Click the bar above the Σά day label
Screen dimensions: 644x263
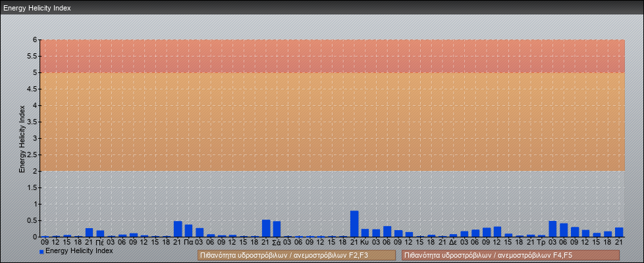click(277, 229)
